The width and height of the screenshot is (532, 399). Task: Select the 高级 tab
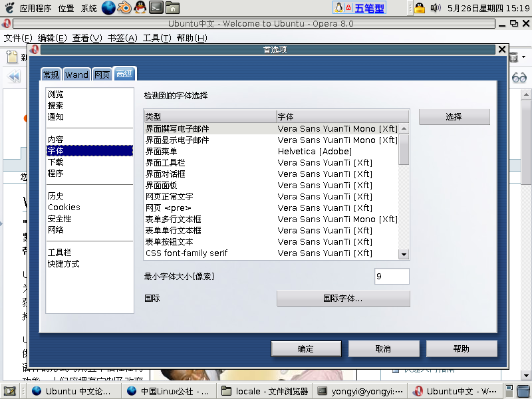124,73
